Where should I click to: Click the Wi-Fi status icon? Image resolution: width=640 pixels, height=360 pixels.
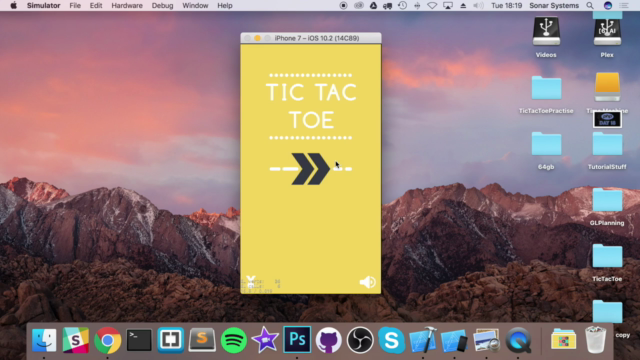432,5
